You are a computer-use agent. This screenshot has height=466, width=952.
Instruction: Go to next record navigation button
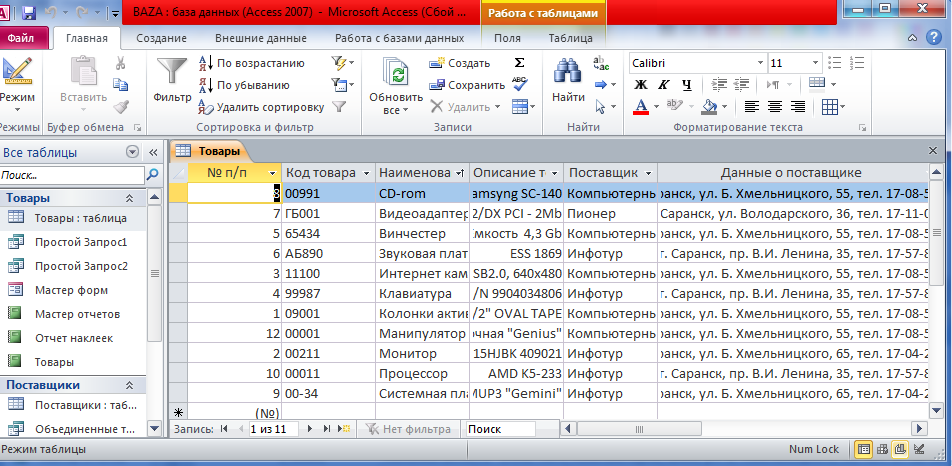(310, 429)
